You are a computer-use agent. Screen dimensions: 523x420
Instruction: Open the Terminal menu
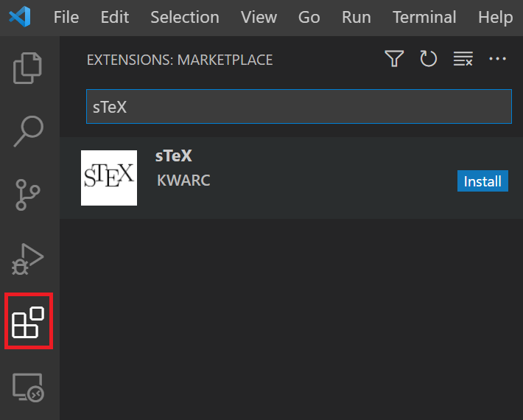424,17
